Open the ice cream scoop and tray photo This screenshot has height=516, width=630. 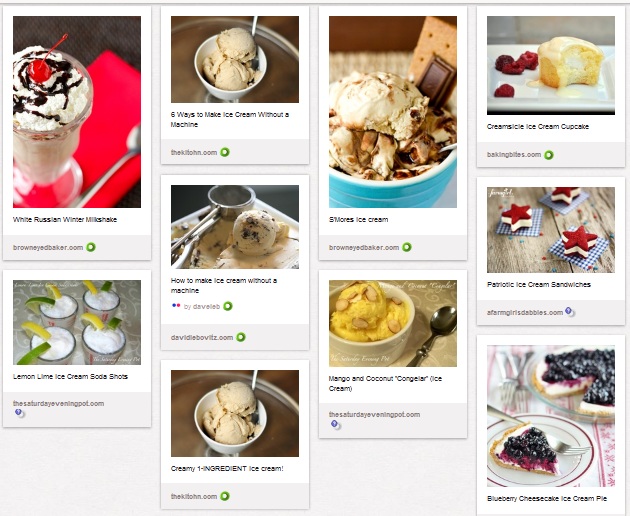[x=235, y=227]
